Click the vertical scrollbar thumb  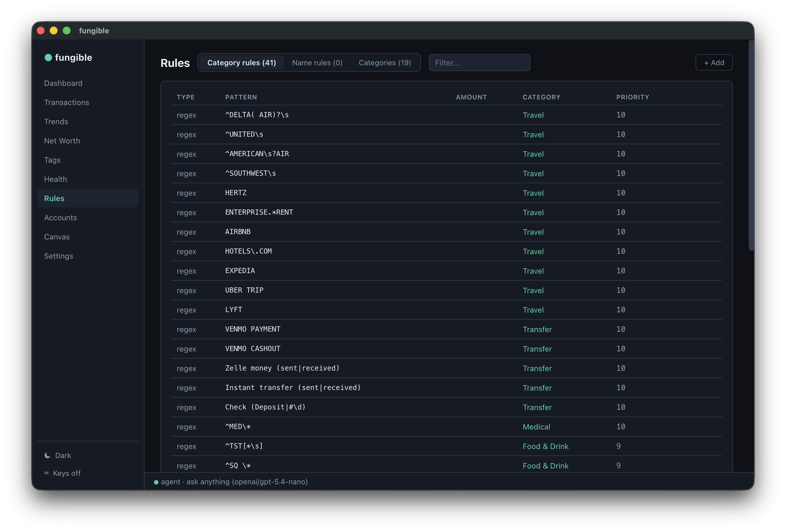point(751,145)
